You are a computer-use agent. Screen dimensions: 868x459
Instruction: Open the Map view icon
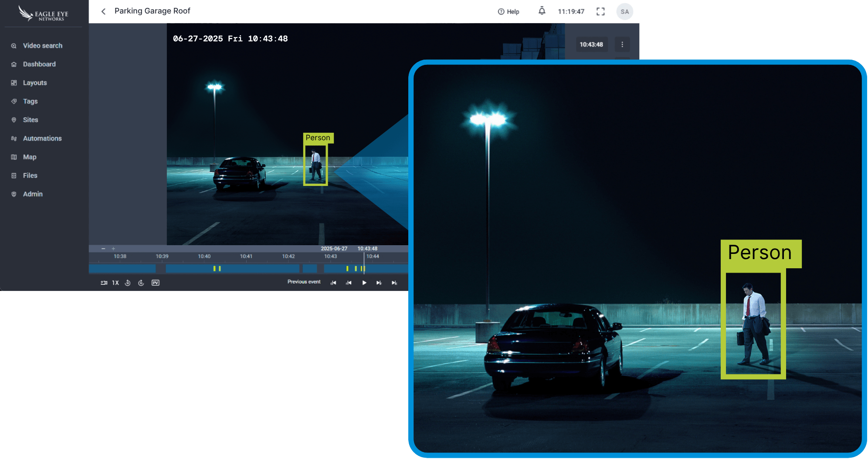point(14,157)
